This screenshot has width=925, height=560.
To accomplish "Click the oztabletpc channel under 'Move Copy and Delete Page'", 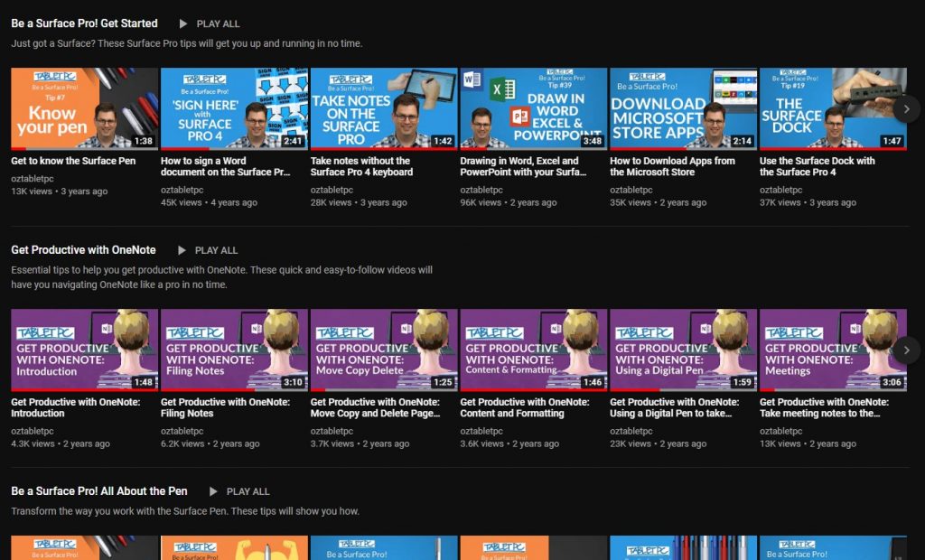I will tap(332, 432).
